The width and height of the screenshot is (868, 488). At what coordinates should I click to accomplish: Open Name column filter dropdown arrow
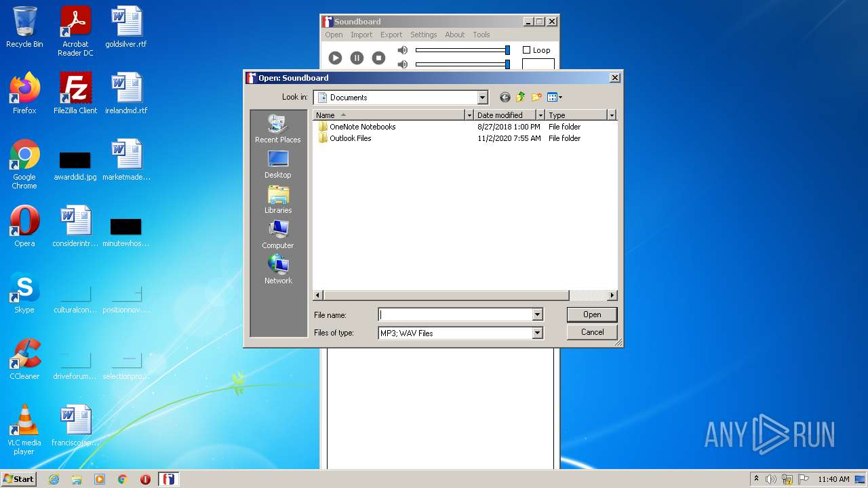point(469,115)
